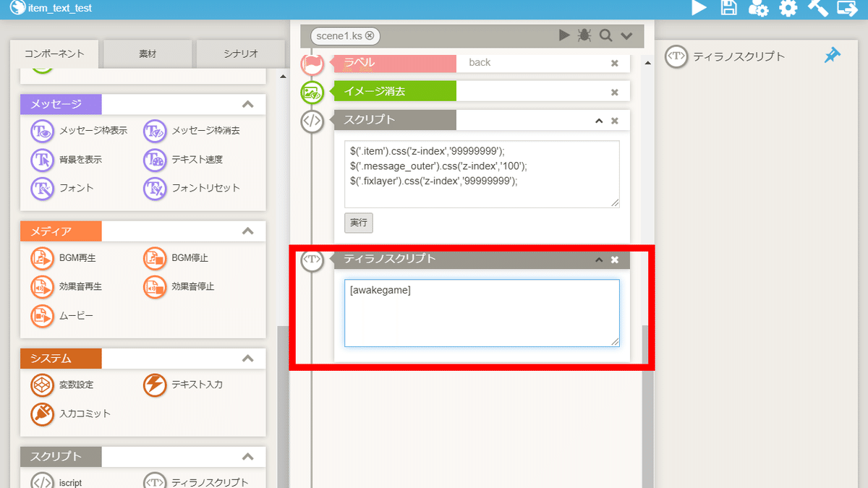The width and height of the screenshot is (868, 488).
Task: Run scene1.ks with the play icon
Action: click(565, 35)
